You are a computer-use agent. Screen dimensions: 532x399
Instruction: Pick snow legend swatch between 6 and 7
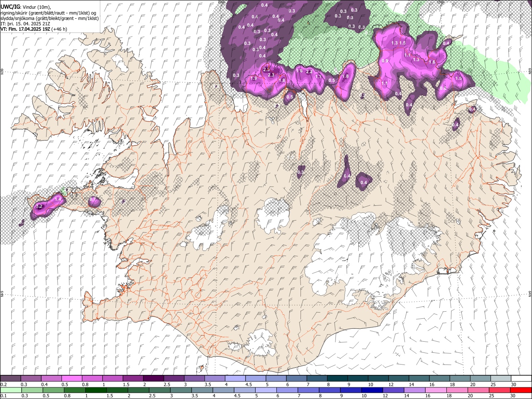click(x=296, y=379)
